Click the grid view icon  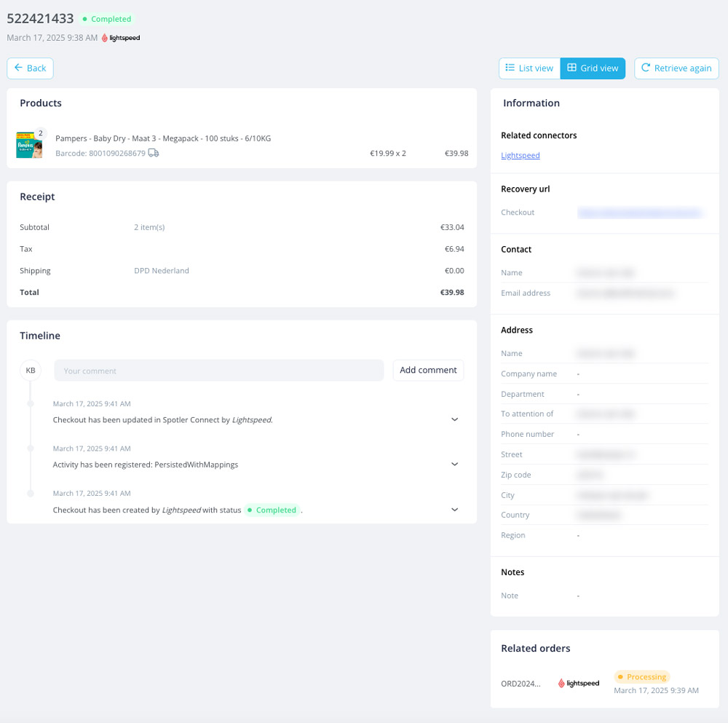point(571,68)
